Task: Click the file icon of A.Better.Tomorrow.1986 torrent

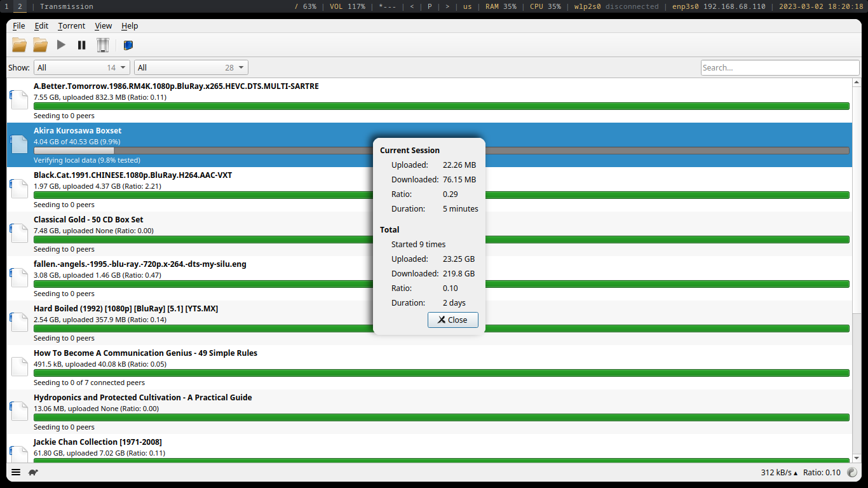Action: [x=19, y=100]
